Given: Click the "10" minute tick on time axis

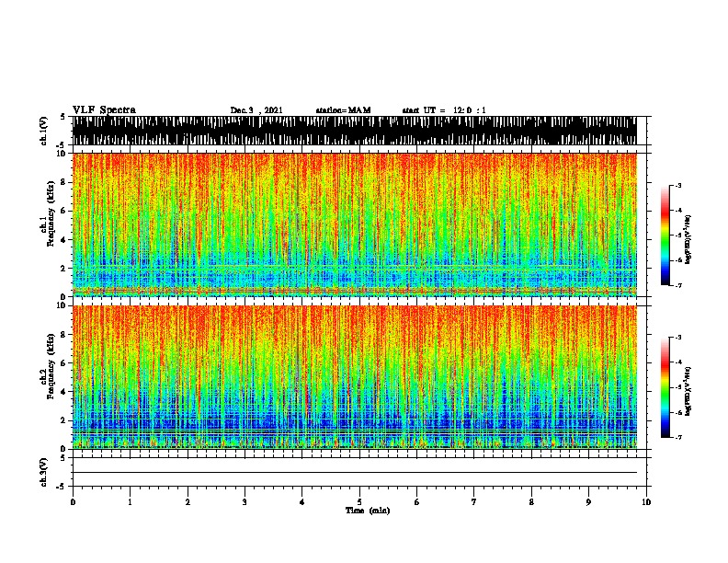Looking at the screenshot, I should [646, 501].
